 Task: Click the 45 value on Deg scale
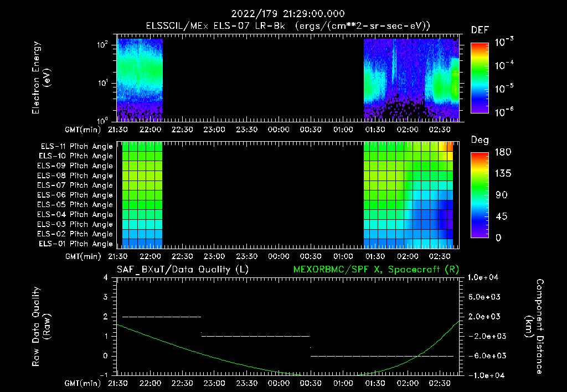click(x=501, y=216)
